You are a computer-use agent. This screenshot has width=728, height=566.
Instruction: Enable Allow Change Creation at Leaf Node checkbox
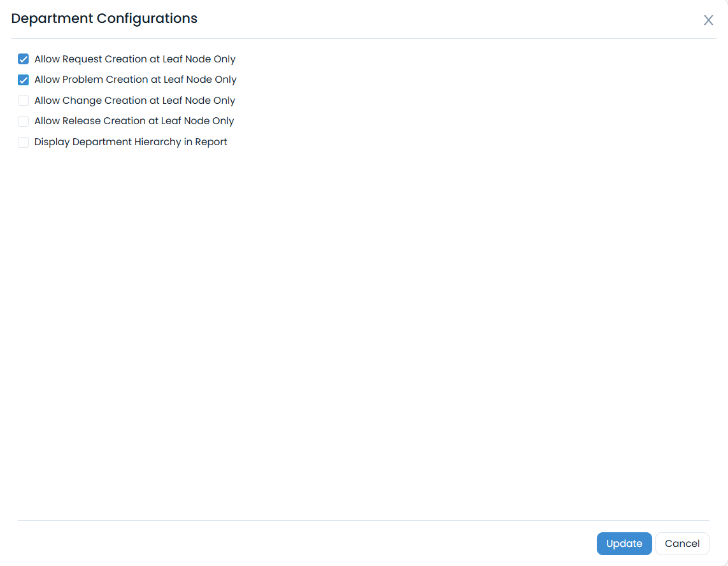[24, 101]
